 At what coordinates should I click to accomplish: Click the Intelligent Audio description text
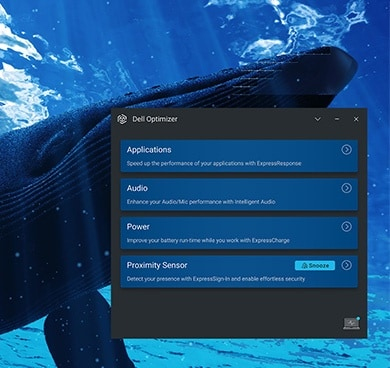click(x=201, y=202)
